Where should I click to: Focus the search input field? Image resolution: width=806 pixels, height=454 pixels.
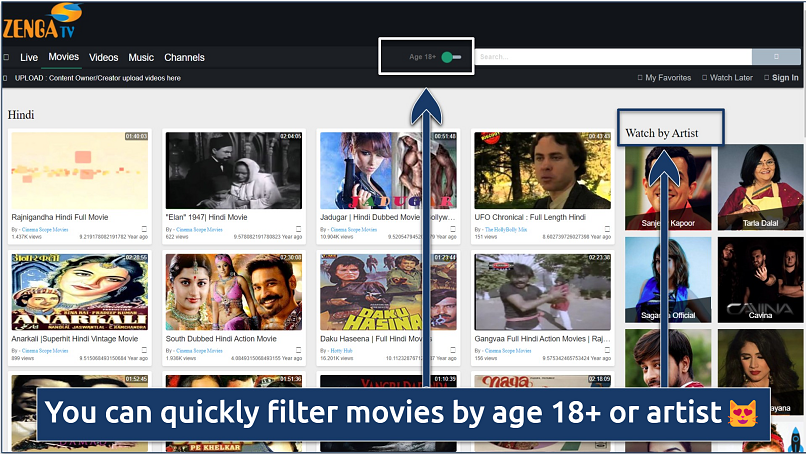612,58
